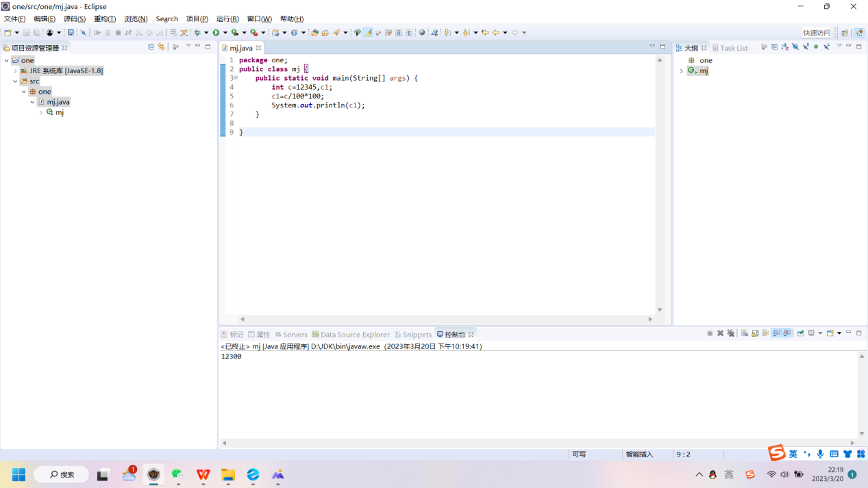Switch to the Servers tab
Screen dimensions: 868x488
(x=291, y=335)
